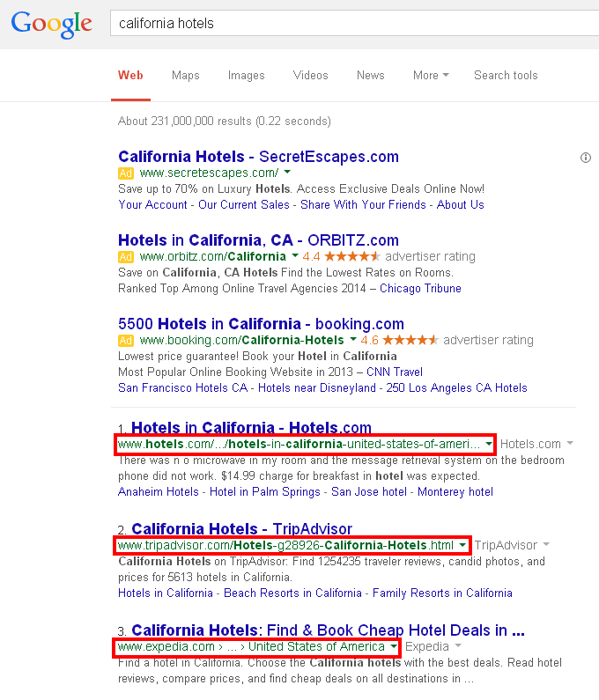The height and width of the screenshot is (700, 599).
Task: Click the Monterey hotel sitelink
Action: click(455, 492)
